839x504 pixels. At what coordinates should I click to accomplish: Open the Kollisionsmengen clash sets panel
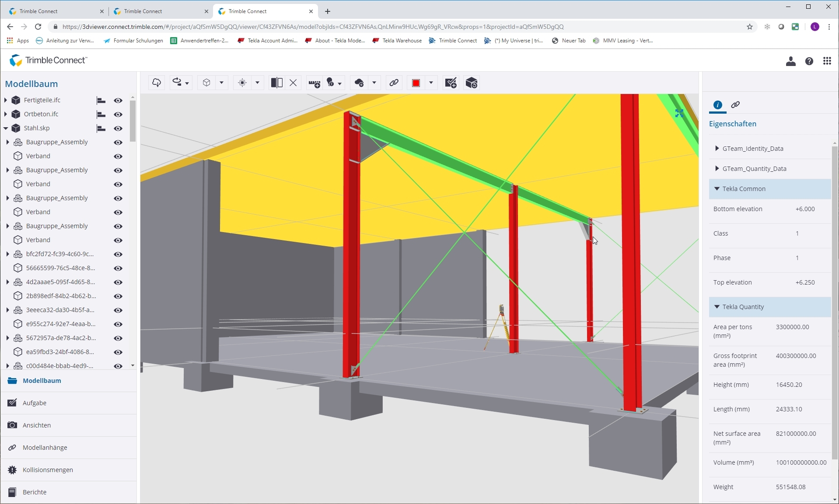click(x=48, y=470)
